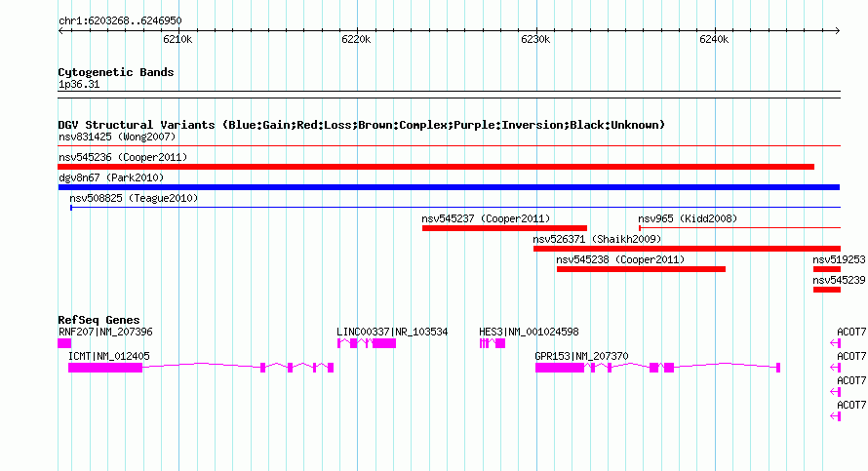Click the 6240k ruler position label

pyautogui.click(x=714, y=39)
